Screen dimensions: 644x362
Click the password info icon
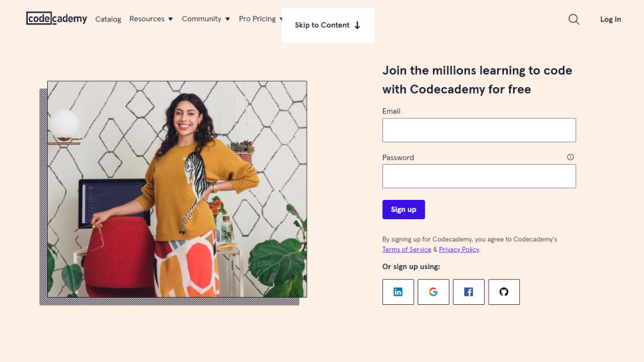570,157
